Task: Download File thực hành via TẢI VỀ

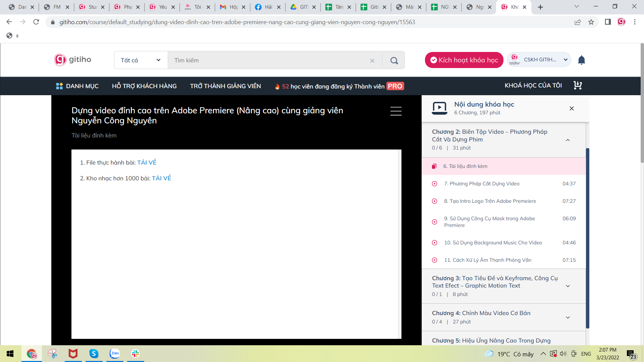Action: pyautogui.click(x=147, y=163)
